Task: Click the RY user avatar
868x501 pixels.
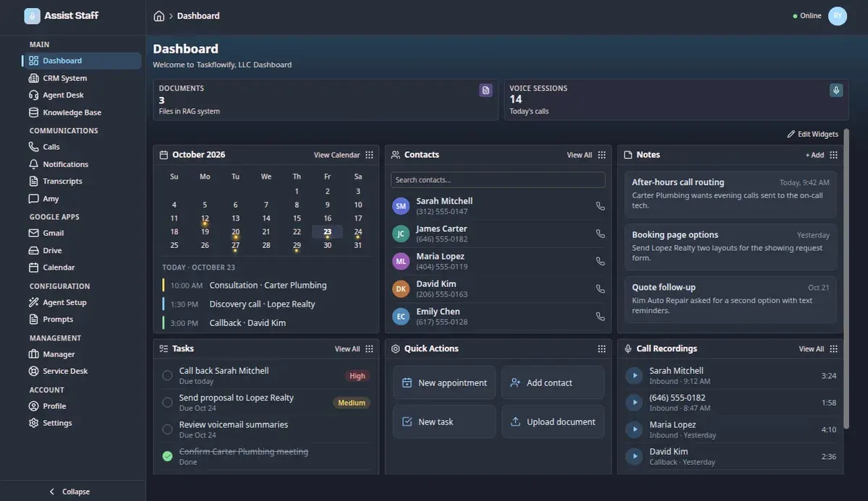Action: [838, 16]
